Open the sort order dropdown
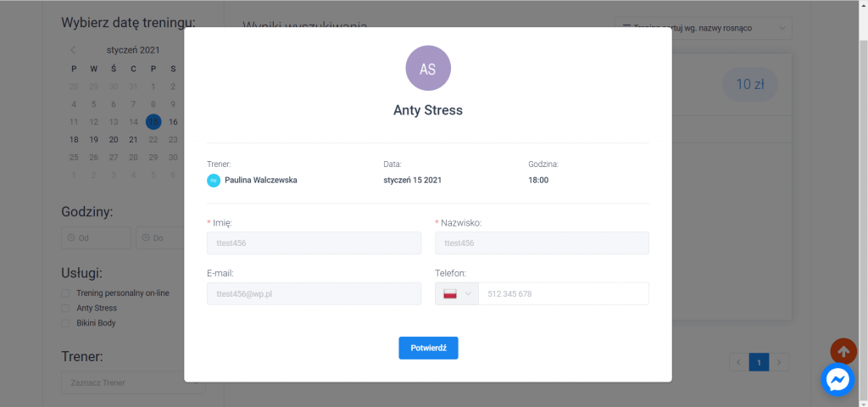This screenshot has width=868, height=407. pos(703,28)
